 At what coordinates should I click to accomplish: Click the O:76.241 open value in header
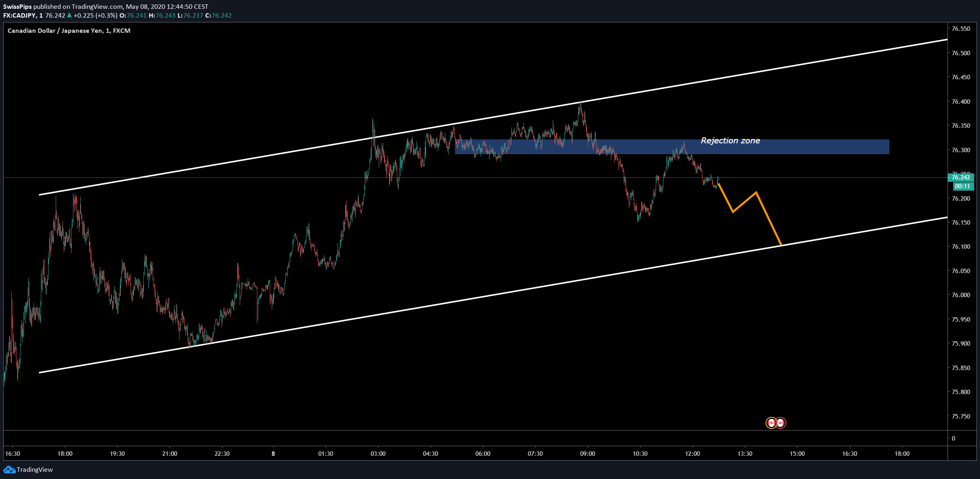(x=133, y=16)
